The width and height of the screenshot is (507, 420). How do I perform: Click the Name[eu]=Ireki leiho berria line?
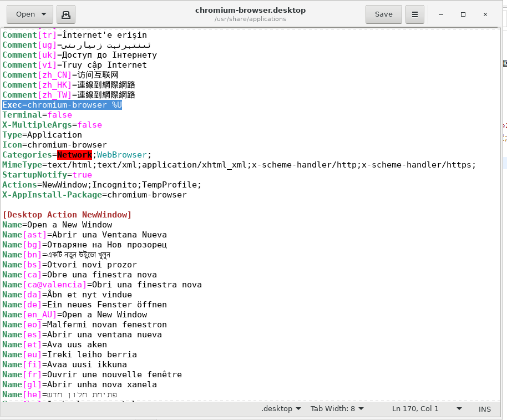[x=69, y=355]
